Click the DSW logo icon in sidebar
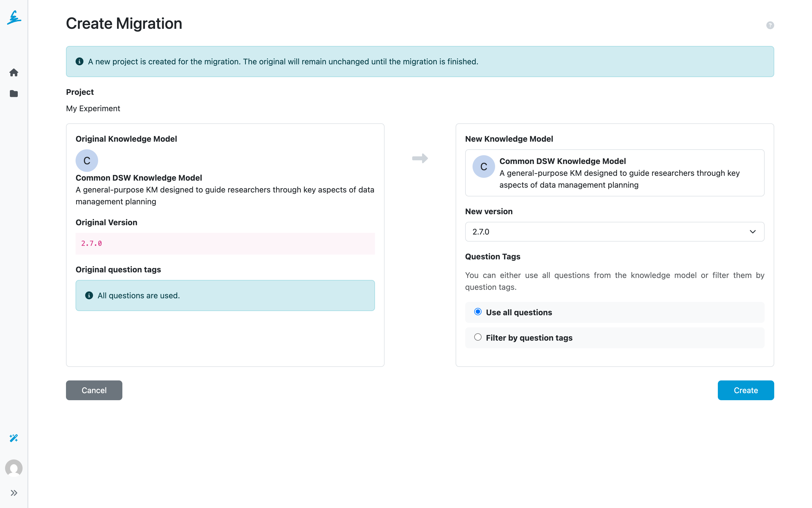Image resolution: width=812 pixels, height=508 pixels. click(x=14, y=17)
